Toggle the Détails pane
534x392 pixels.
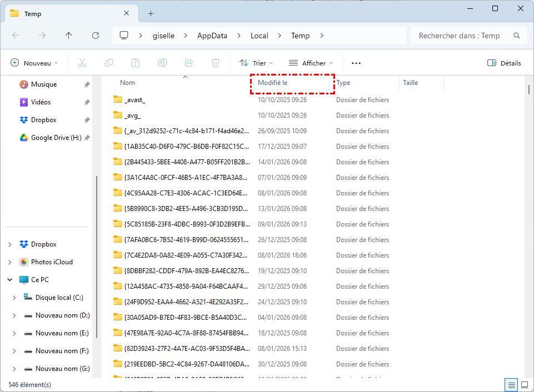point(504,63)
